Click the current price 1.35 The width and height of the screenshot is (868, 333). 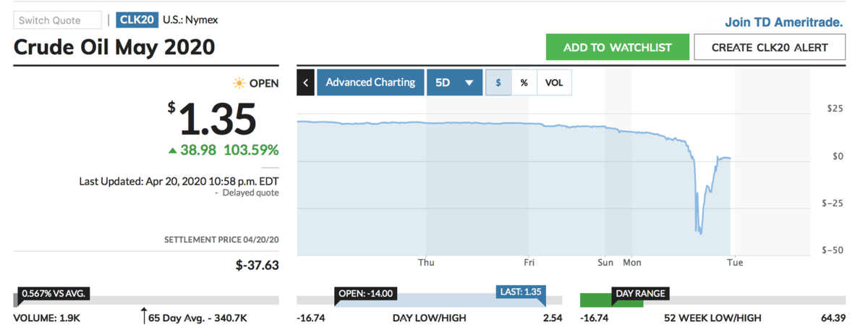point(218,119)
